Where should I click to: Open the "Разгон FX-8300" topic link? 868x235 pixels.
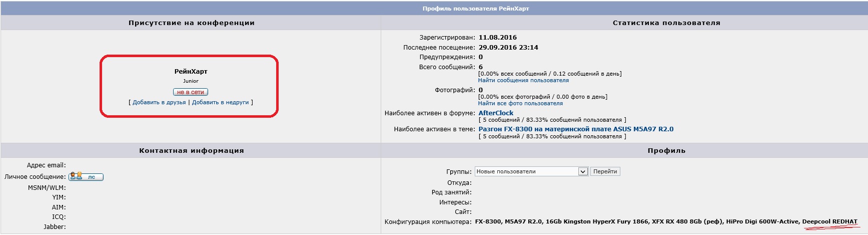coord(576,129)
